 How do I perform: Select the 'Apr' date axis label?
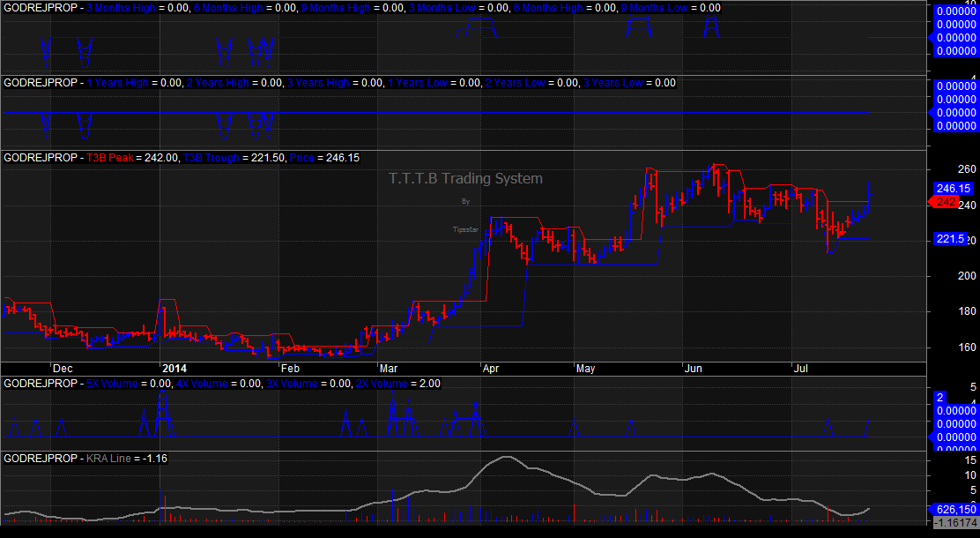pyautogui.click(x=491, y=369)
